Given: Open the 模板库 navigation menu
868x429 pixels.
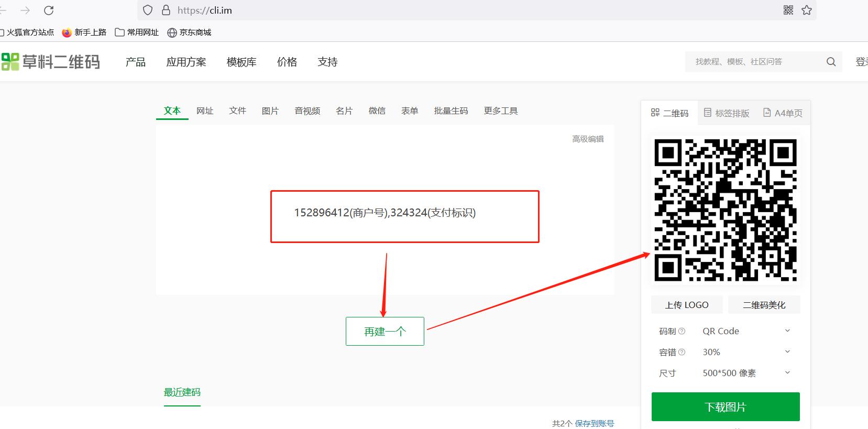Looking at the screenshot, I should [241, 62].
